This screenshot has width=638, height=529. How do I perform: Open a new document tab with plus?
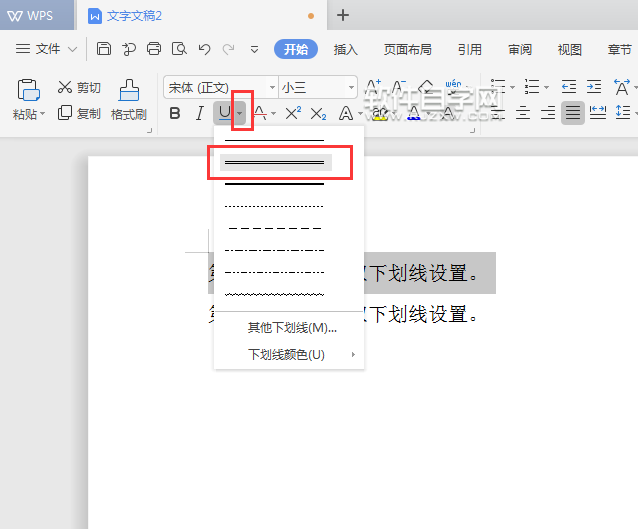pos(343,15)
